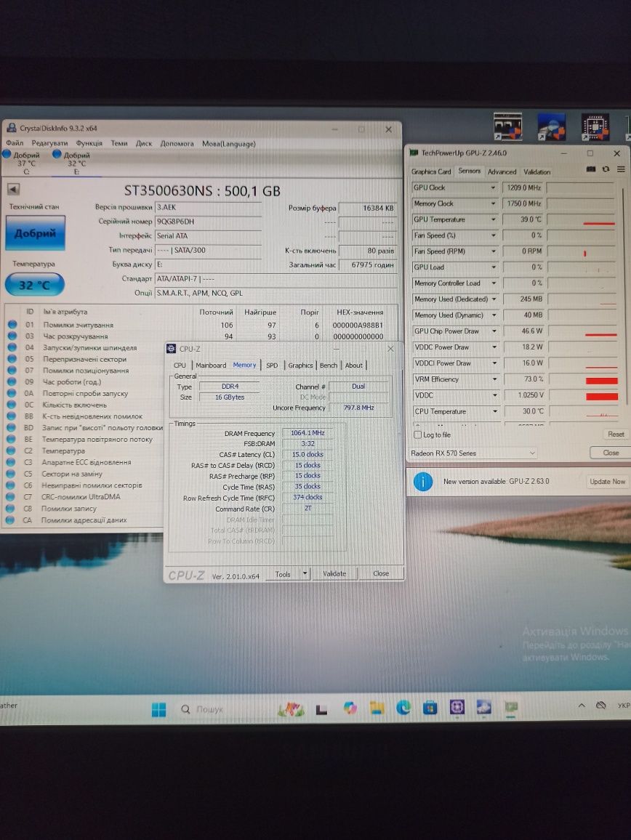Click the Validate button in CPU-Z
Viewport: 631px width, 840px height.
click(x=334, y=573)
